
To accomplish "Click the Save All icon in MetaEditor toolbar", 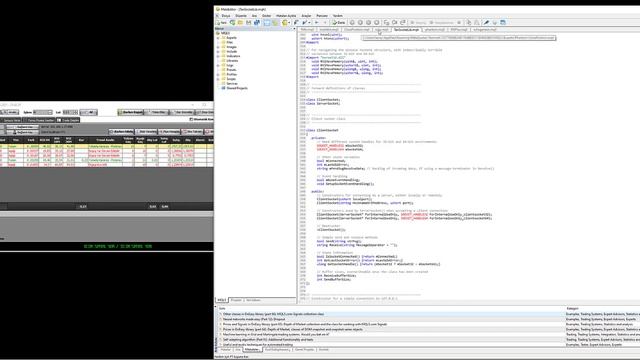I will pos(257,23).
